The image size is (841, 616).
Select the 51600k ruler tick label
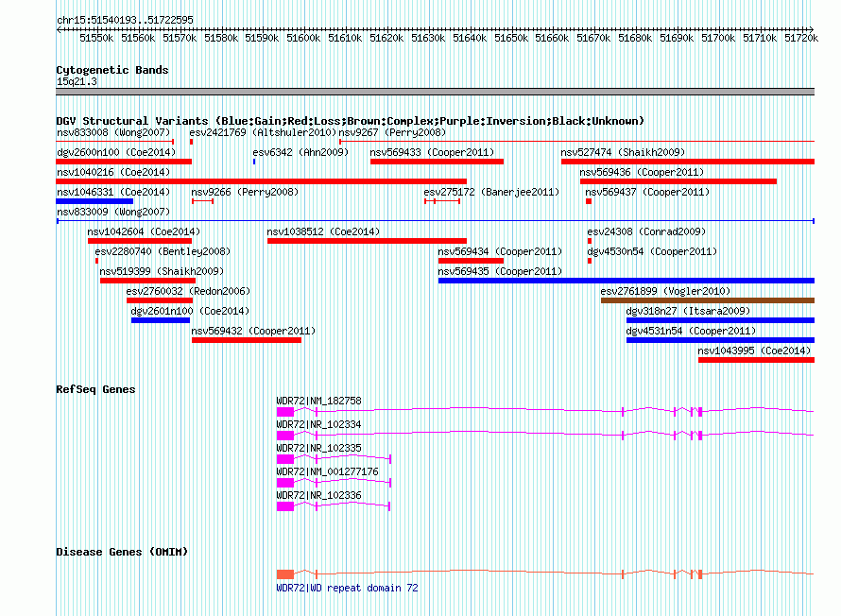pos(303,38)
